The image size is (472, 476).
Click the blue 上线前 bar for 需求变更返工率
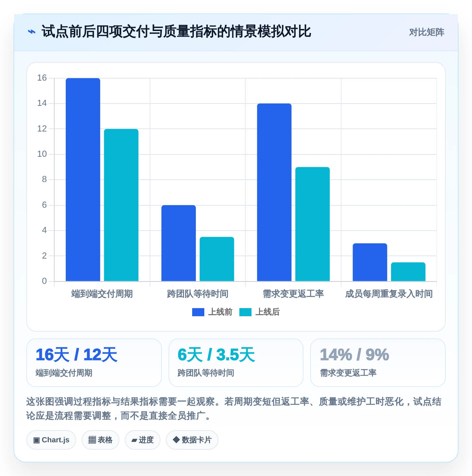(274, 192)
